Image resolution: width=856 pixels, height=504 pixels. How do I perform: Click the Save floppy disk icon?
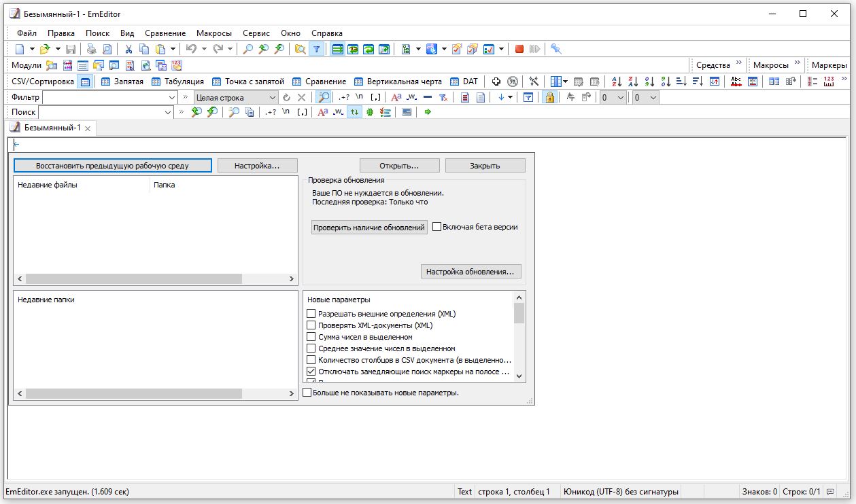coord(71,49)
